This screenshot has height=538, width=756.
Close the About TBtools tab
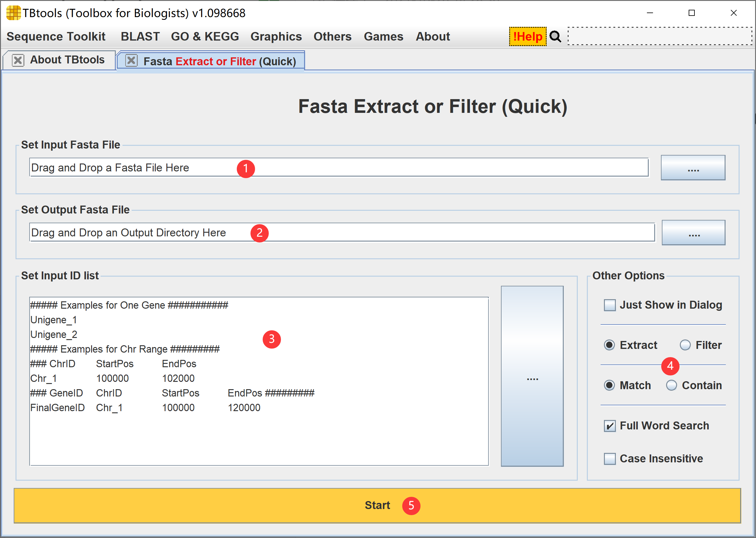[18, 60]
